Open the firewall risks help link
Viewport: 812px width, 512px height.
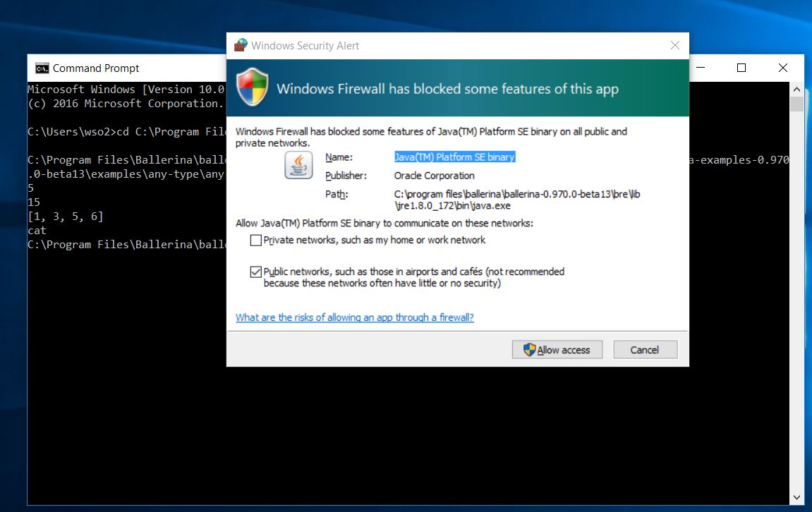pyautogui.click(x=355, y=317)
